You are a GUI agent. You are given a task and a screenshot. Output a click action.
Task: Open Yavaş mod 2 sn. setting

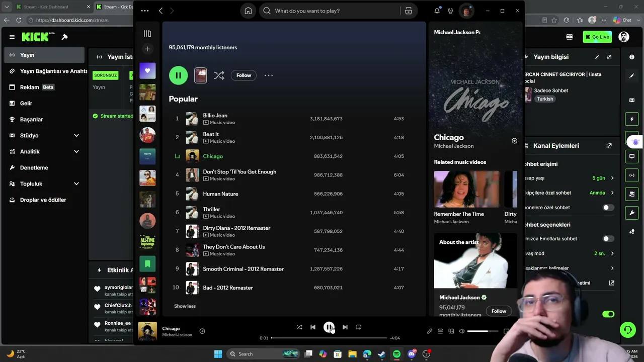[570, 253]
